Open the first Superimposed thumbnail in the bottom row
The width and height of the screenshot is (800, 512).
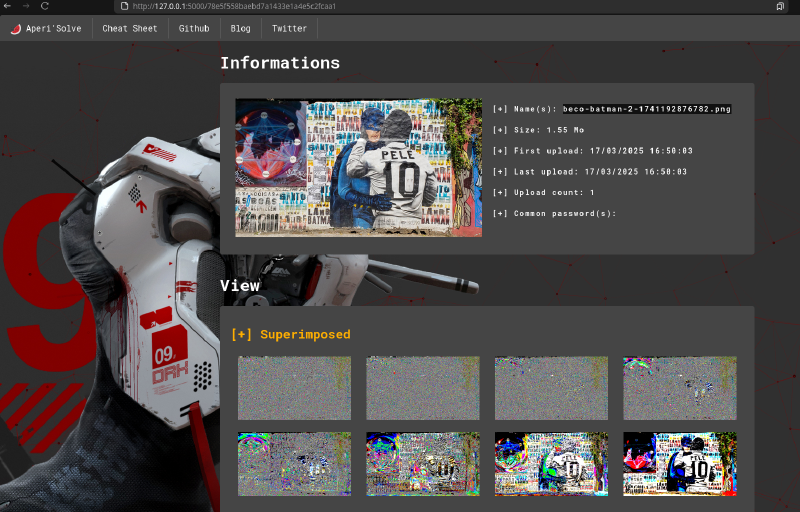click(x=294, y=463)
